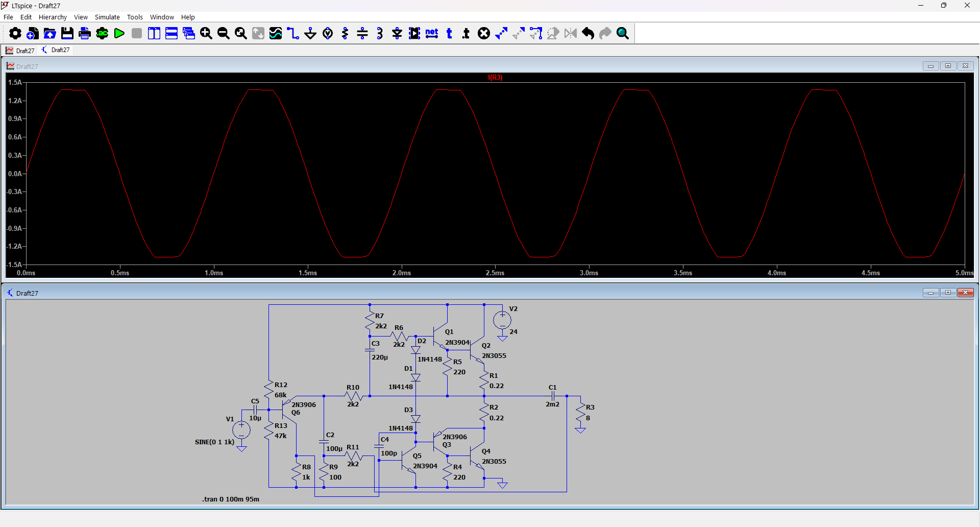
Task: Open the Help menu
Action: pyautogui.click(x=188, y=17)
